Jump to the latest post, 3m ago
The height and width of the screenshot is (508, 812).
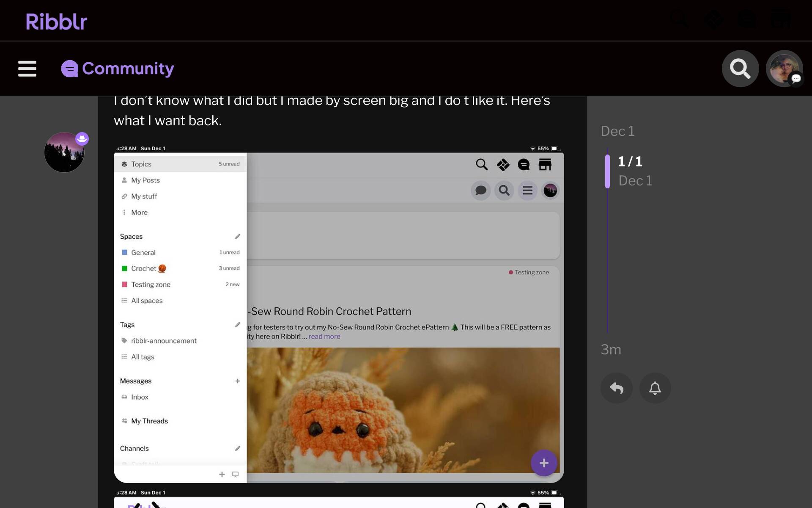pyautogui.click(x=611, y=350)
